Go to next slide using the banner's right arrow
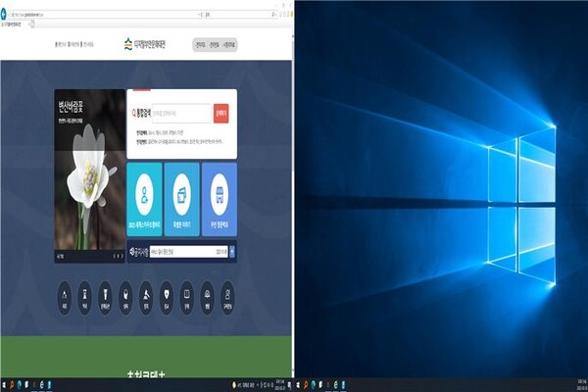 [x=122, y=256]
